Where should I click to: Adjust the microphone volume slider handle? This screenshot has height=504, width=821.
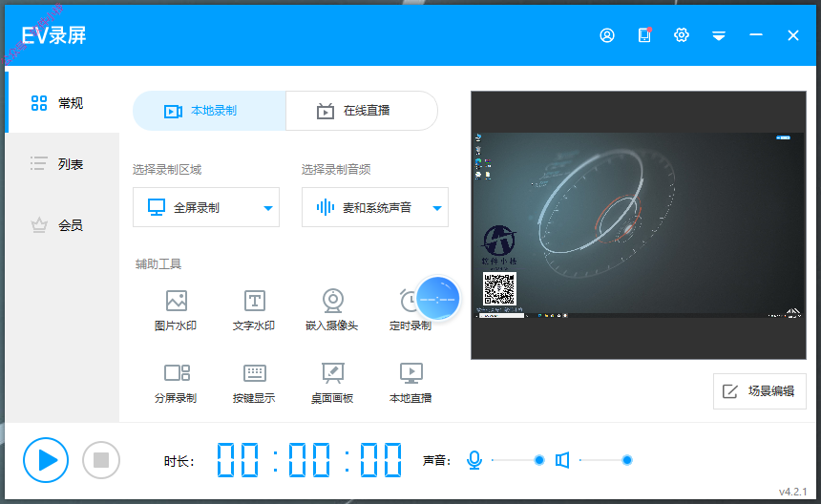click(538, 460)
